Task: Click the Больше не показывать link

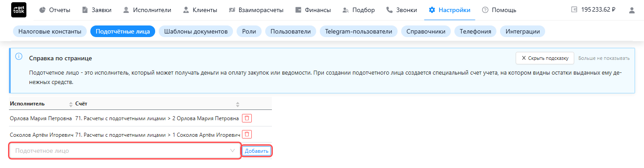Action: pyautogui.click(x=604, y=58)
